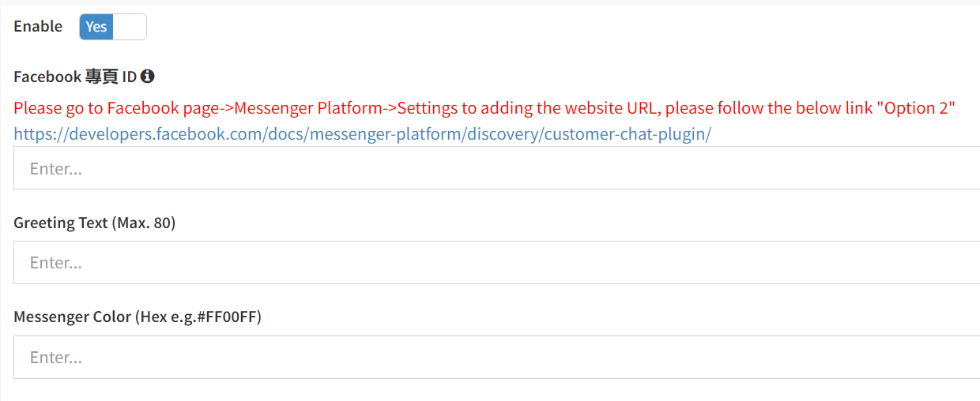This screenshot has height=401, width=980.
Task: Click the "Facebook 專頁 ID" field label
Action: [75, 77]
